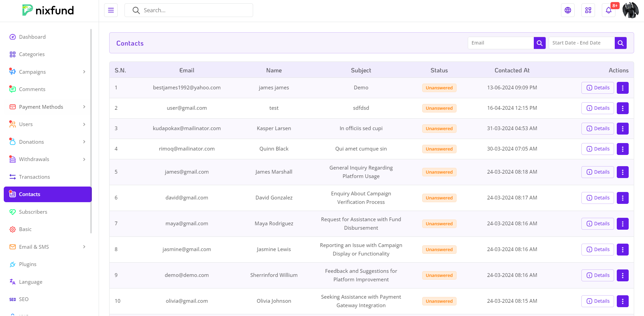View Details for Kasper Larsen contact
Image resolution: width=644 pixels, height=316 pixels.
point(597,129)
